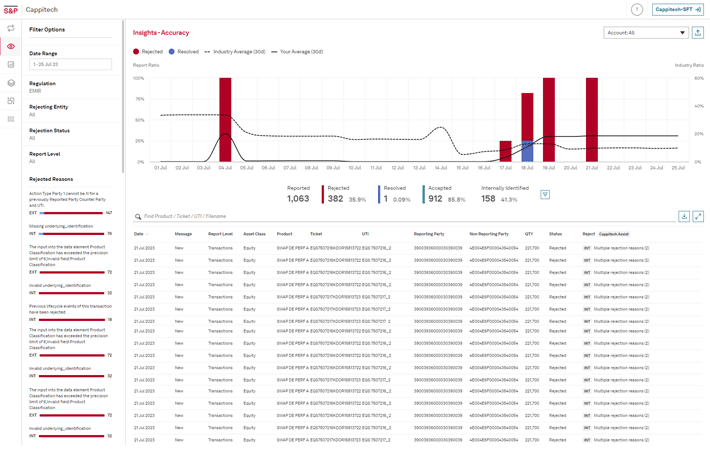Click the filter funnel icon near stats
This screenshot has width=710, height=450.
pyautogui.click(x=545, y=195)
